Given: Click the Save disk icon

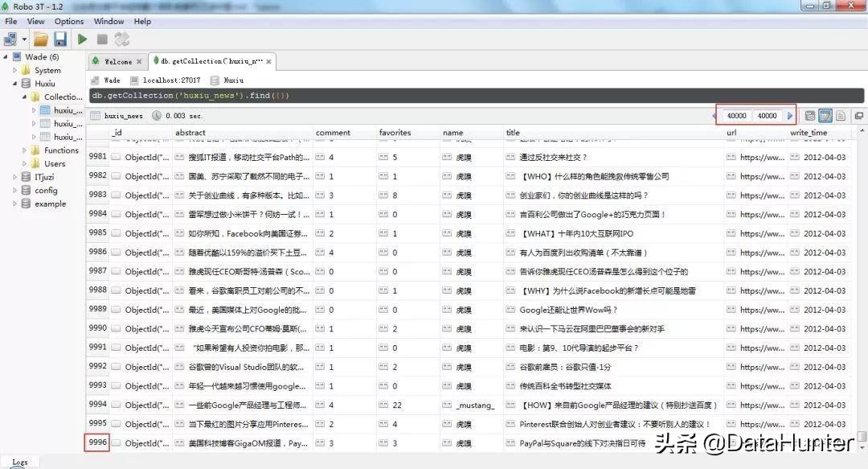Looking at the screenshot, I should click(60, 39).
